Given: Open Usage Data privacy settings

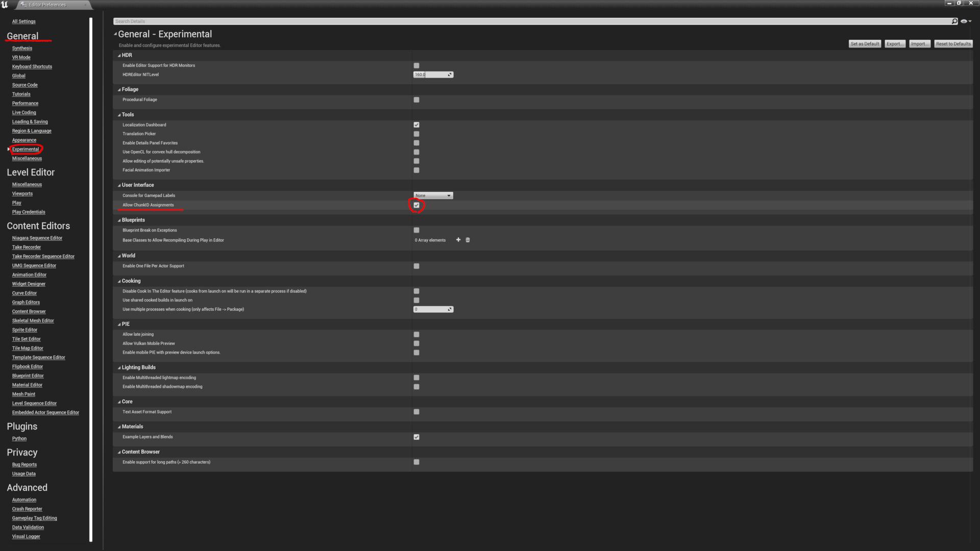Looking at the screenshot, I should pyautogui.click(x=24, y=474).
